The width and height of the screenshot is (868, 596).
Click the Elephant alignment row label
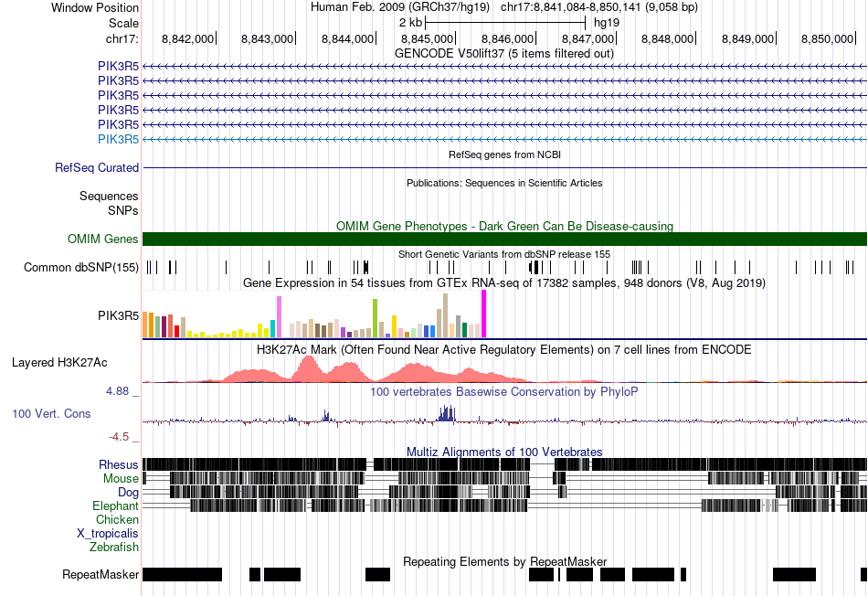coord(115,506)
